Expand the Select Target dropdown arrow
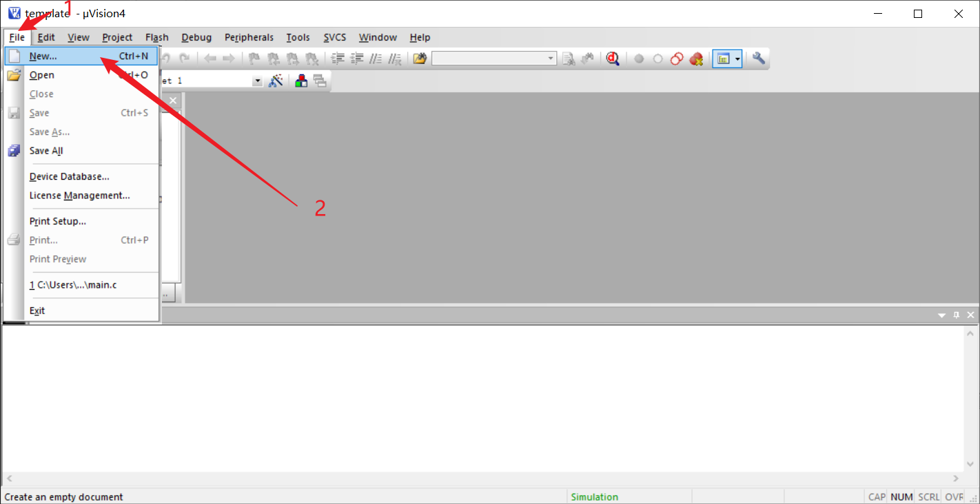The width and height of the screenshot is (980, 504). [258, 81]
